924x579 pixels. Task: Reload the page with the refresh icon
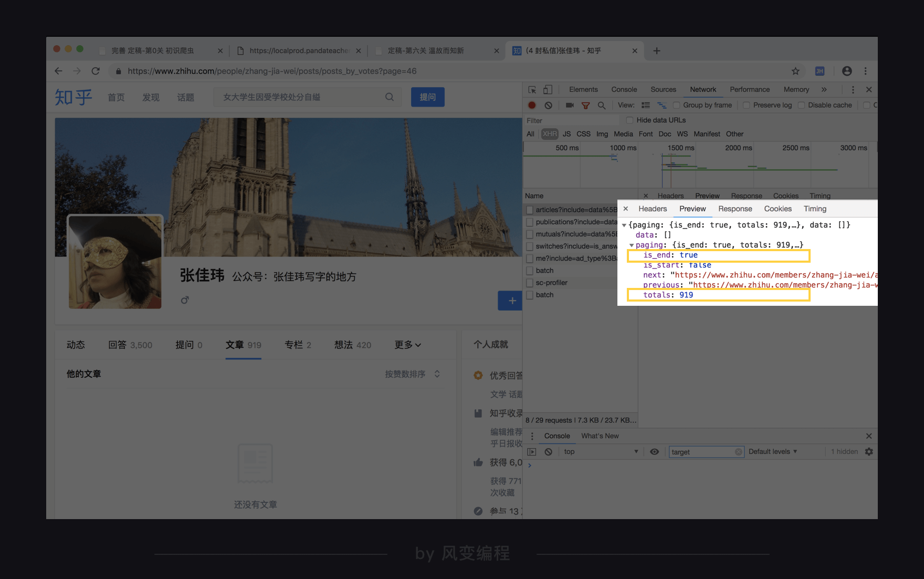point(96,71)
